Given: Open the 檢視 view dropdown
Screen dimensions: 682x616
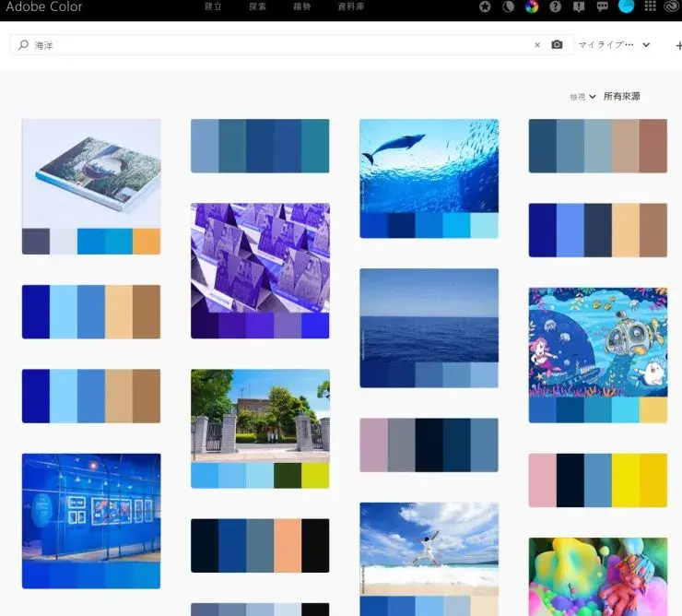Looking at the screenshot, I should (582, 97).
